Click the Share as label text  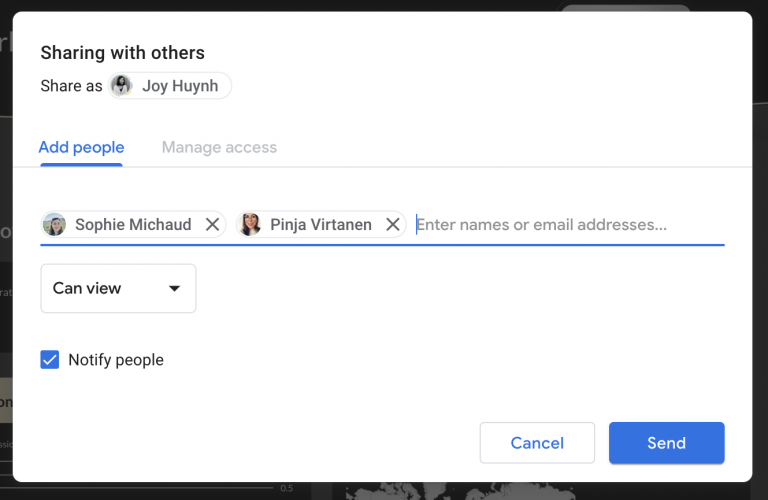click(71, 86)
